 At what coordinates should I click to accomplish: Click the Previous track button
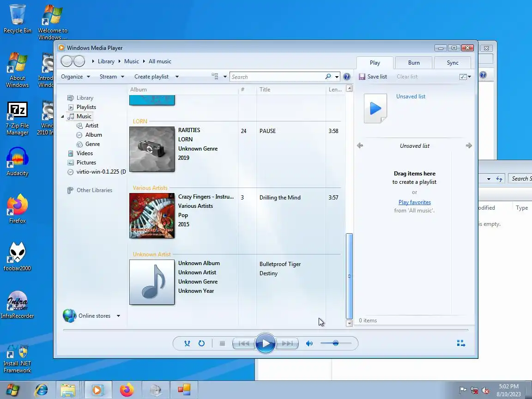(244, 344)
